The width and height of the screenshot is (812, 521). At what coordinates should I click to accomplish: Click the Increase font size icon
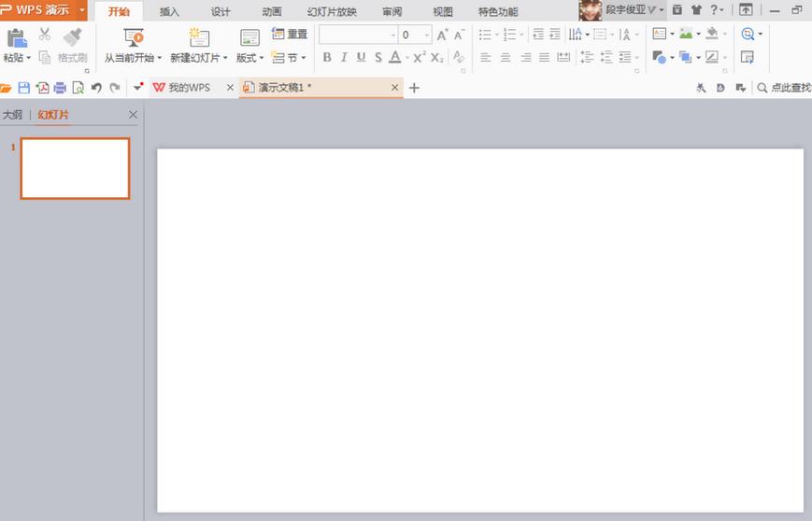pyautogui.click(x=442, y=35)
